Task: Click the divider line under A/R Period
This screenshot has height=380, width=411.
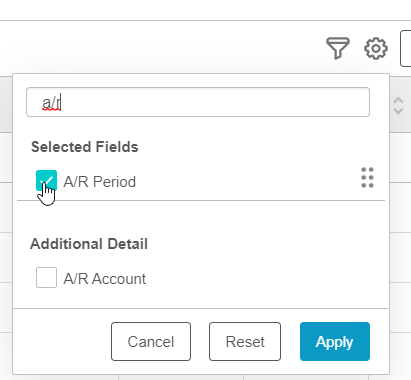Action: click(201, 201)
